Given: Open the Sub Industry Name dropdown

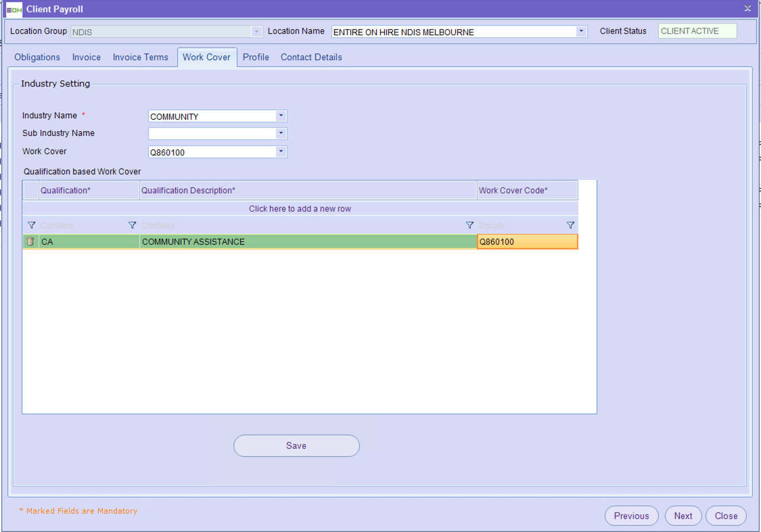Looking at the screenshot, I should 281,134.
